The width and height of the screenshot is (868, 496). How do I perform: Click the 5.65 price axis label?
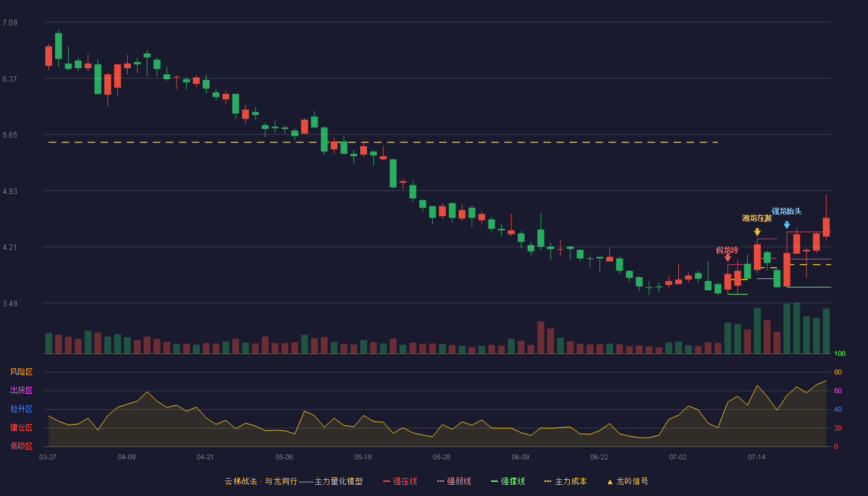[x=10, y=135]
